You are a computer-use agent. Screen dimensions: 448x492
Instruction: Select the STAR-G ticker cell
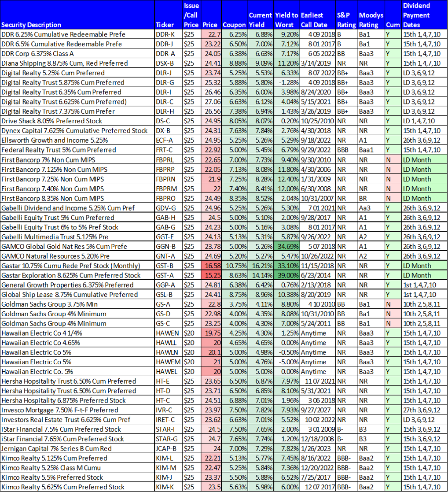[x=169, y=439]
